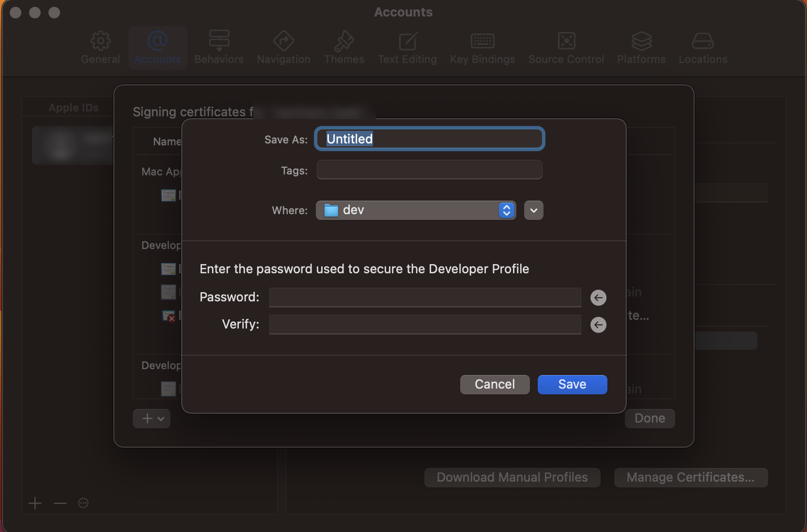The image size is (807, 532).
Task: Click the Apple IDs list header
Action: click(x=74, y=108)
